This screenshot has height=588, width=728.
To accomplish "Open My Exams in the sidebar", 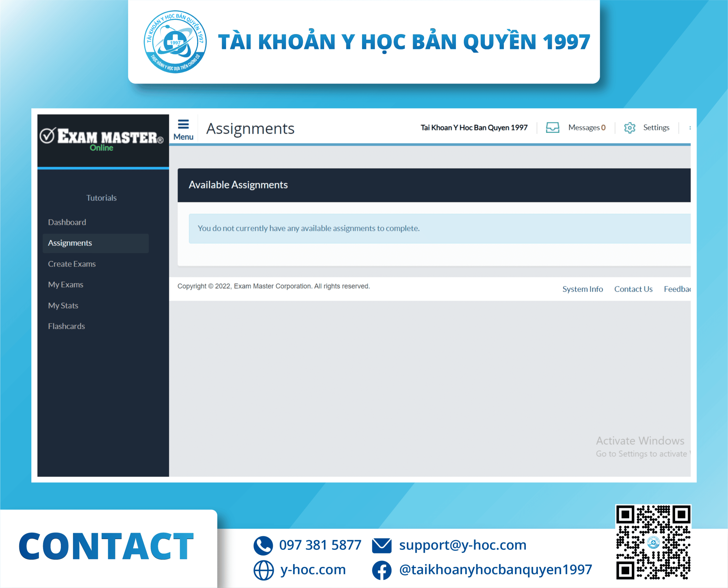I will click(66, 285).
